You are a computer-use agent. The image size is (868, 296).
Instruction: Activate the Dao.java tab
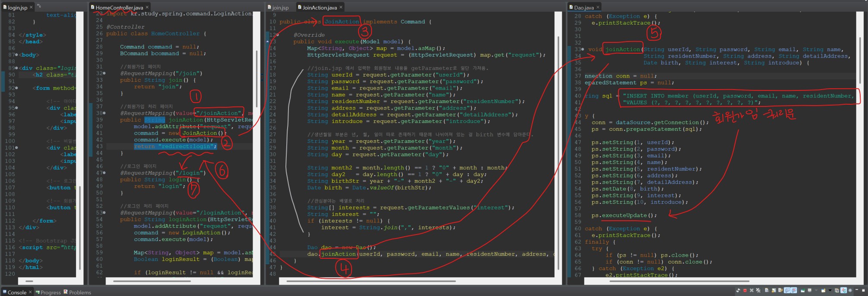[584, 7]
